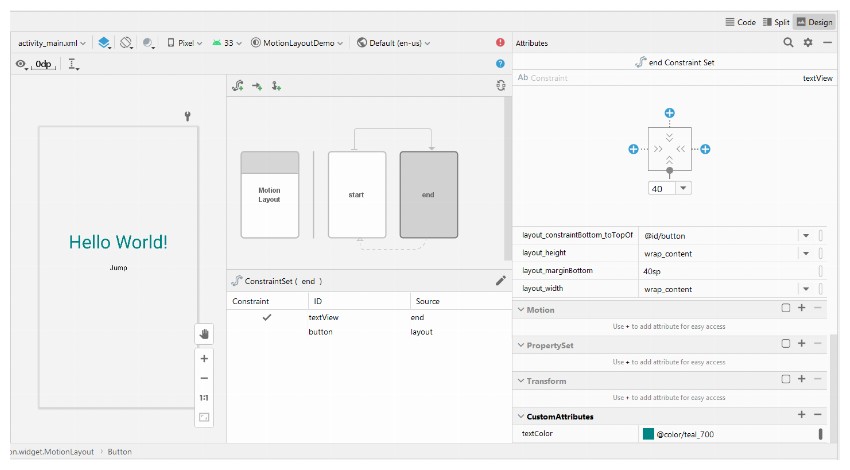Viewport: 850px width, 470px height.
Task: Open Attributes panel settings gear
Action: pyautogui.click(x=808, y=42)
